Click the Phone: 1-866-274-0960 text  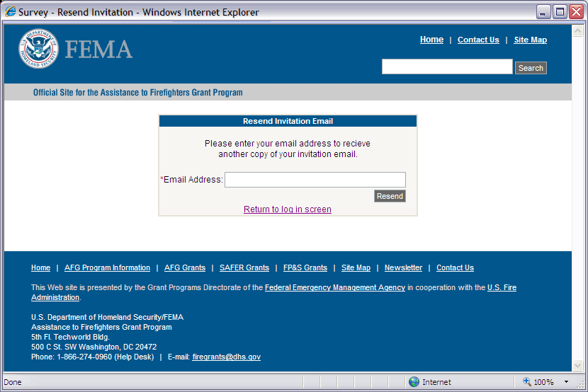click(92, 357)
